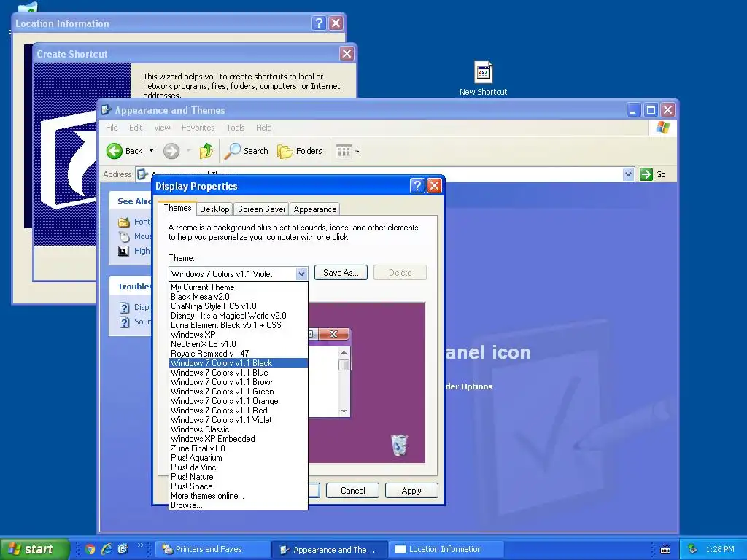747x560 pixels.
Task: Click the Safely Remove Hardware tray icon
Action: click(693, 549)
